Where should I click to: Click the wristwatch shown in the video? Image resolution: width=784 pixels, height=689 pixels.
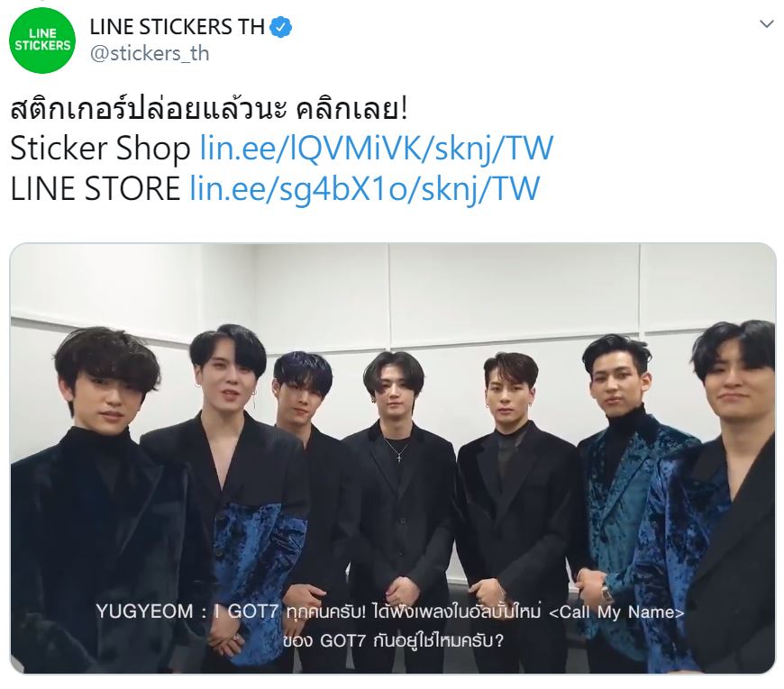pos(606,592)
